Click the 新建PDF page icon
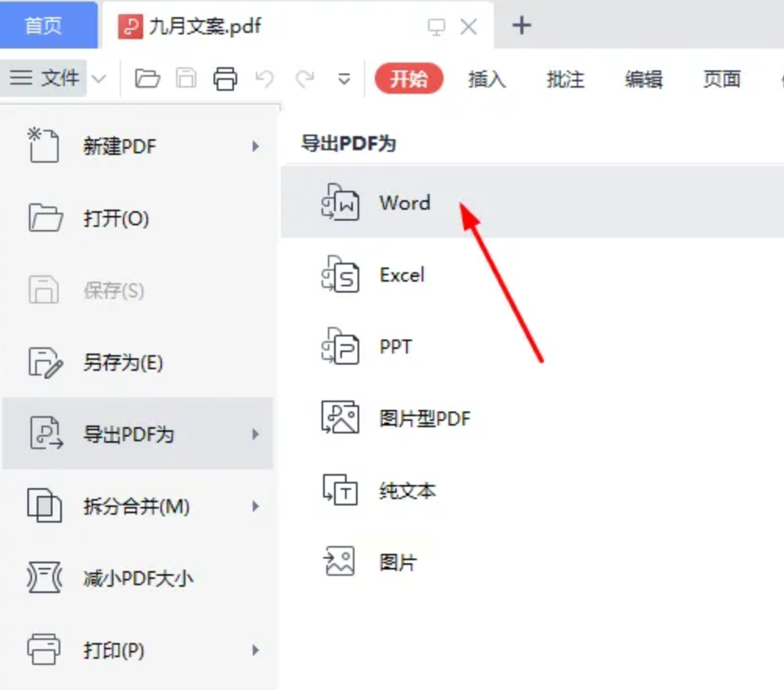Image resolution: width=784 pixels, height=690 pixels. [43, 146]
